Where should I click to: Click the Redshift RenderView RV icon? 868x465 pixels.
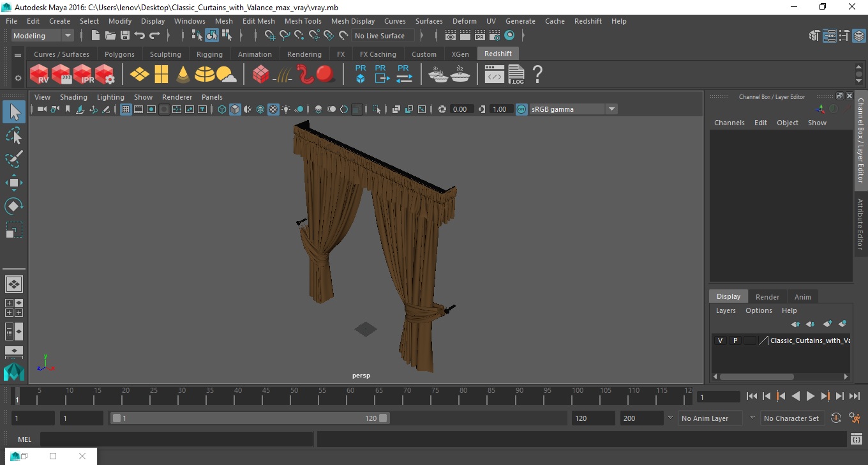(x=40, y=75)
